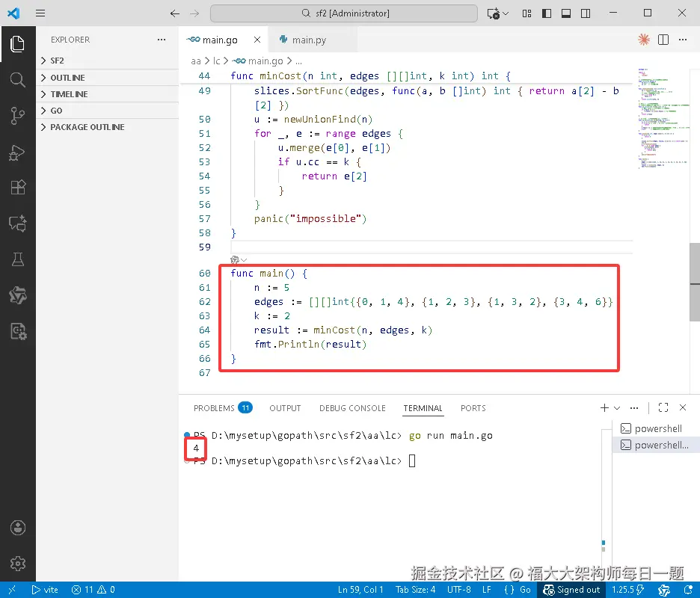700x598 pixels.
Task: Click Go version 1.25.5 status
Action: pyautogui.click(x=627, y=590)
